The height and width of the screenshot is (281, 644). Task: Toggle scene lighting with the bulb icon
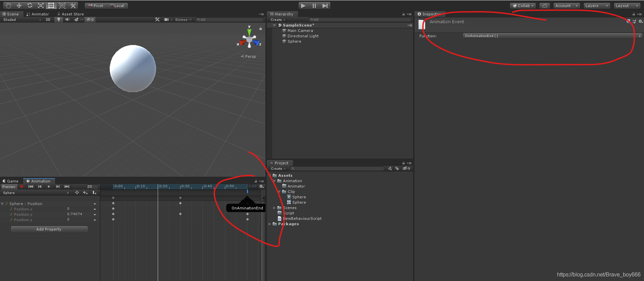coord(59,20)
